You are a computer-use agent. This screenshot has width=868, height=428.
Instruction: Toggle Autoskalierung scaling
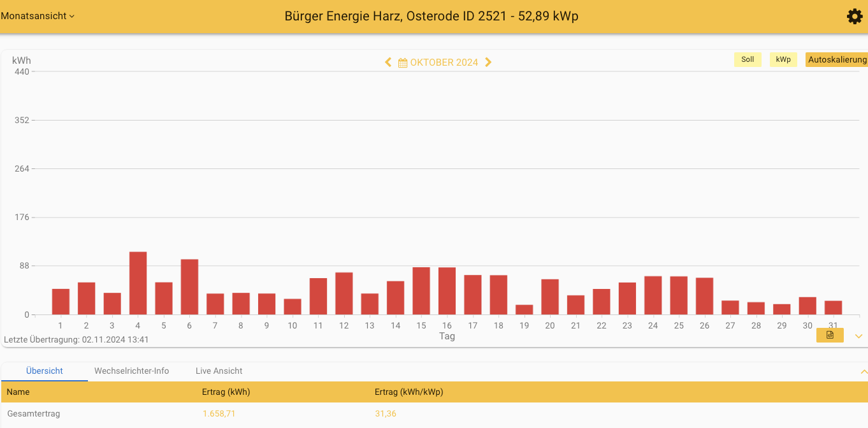pos(837,59)
